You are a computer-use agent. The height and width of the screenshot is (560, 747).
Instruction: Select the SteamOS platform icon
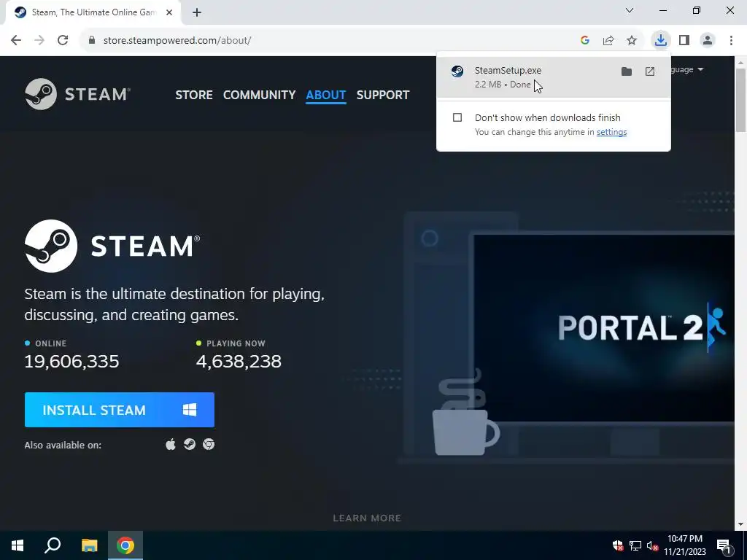click(190, 445)
